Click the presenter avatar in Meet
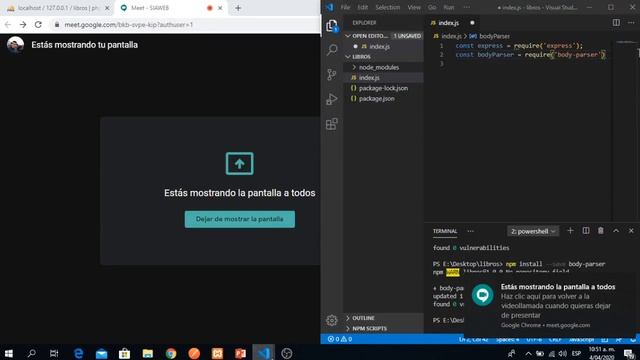 [15, 44]
